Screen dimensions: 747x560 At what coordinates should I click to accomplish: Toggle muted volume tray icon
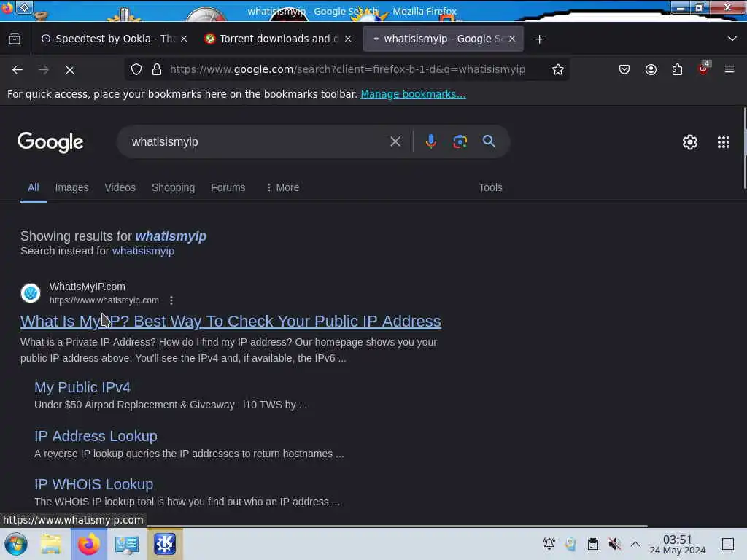pos(614,544)
